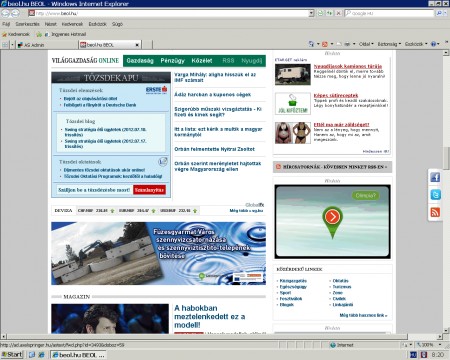Open the Kedvencek favorites star button
This screenshot has height=360, width=450.
(16, 34)
